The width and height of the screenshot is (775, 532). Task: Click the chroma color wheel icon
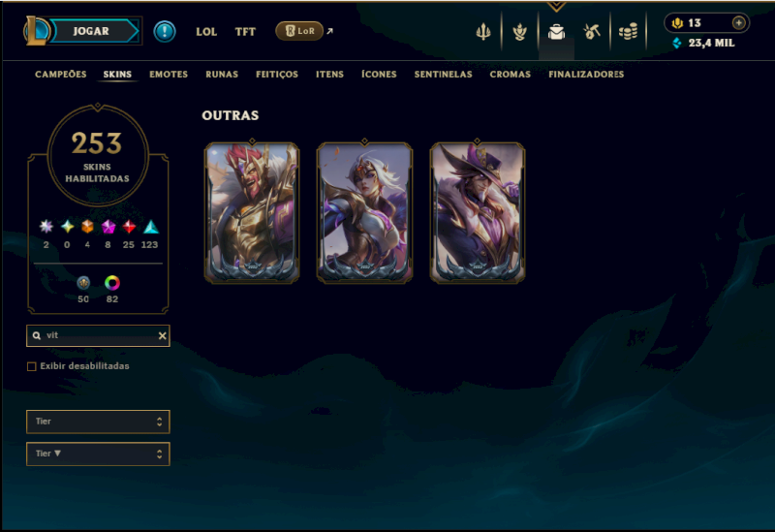coord(112,283)
